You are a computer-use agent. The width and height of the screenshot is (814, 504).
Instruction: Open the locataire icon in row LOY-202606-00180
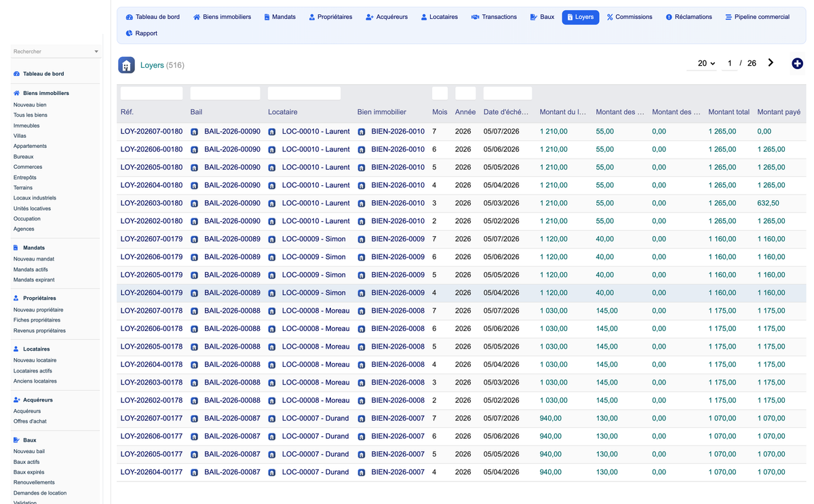tap(272, 150)
